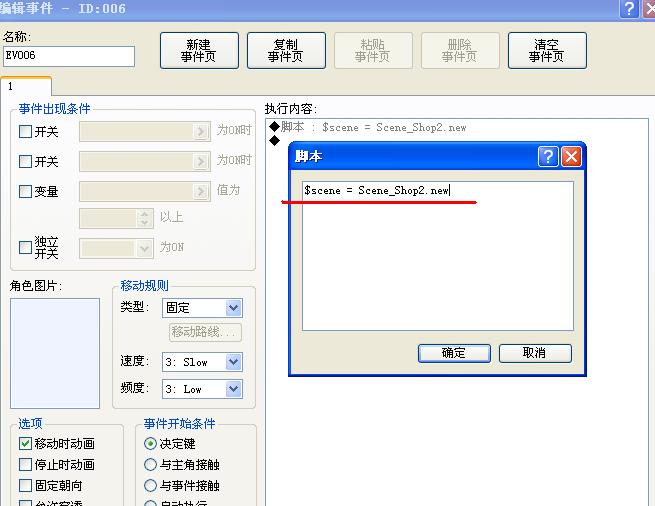Close the 脚本 script dialog
Screen dimensions: 655x506
tap(571, 157)
